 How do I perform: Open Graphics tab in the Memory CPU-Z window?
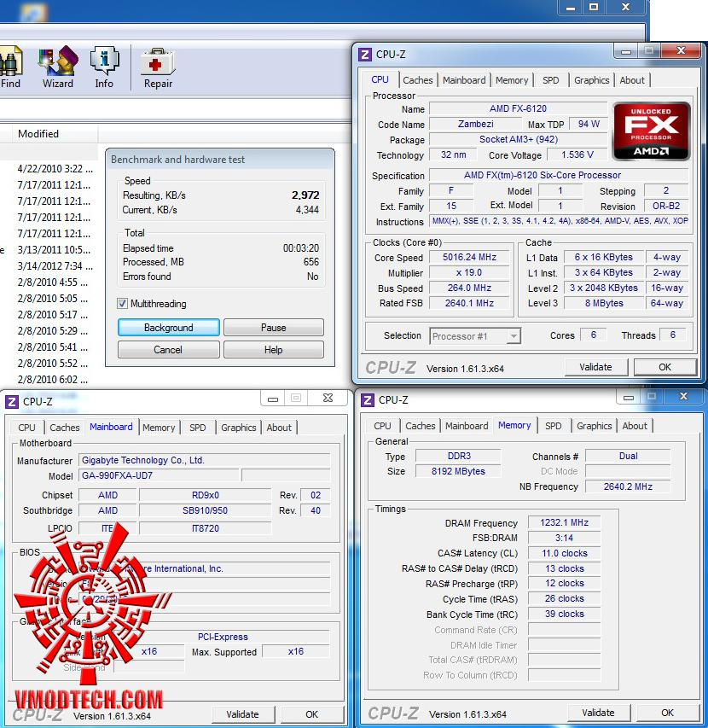coord(595,426)
